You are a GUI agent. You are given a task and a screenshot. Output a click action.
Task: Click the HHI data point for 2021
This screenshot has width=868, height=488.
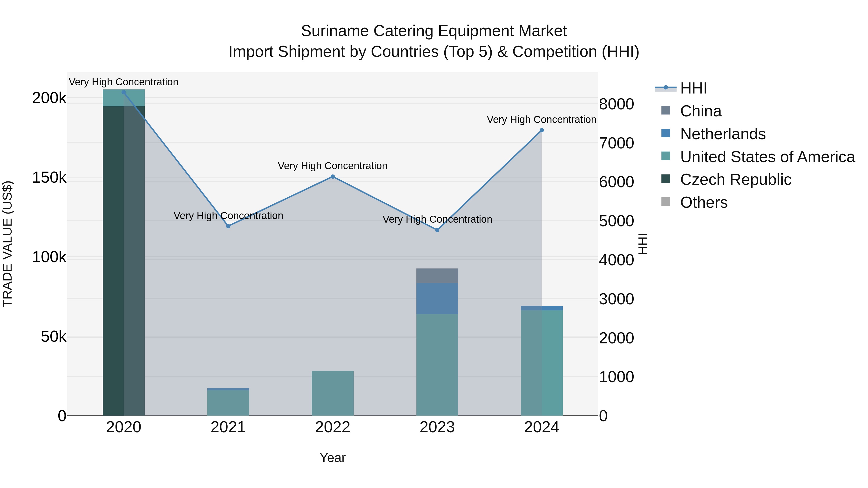tap(228, 226)
